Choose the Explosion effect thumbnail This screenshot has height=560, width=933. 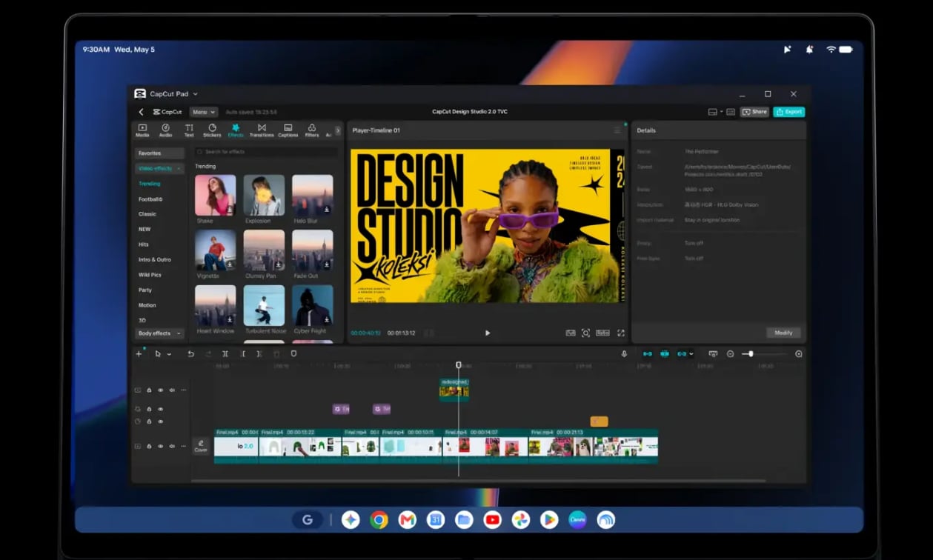point(264,195)
